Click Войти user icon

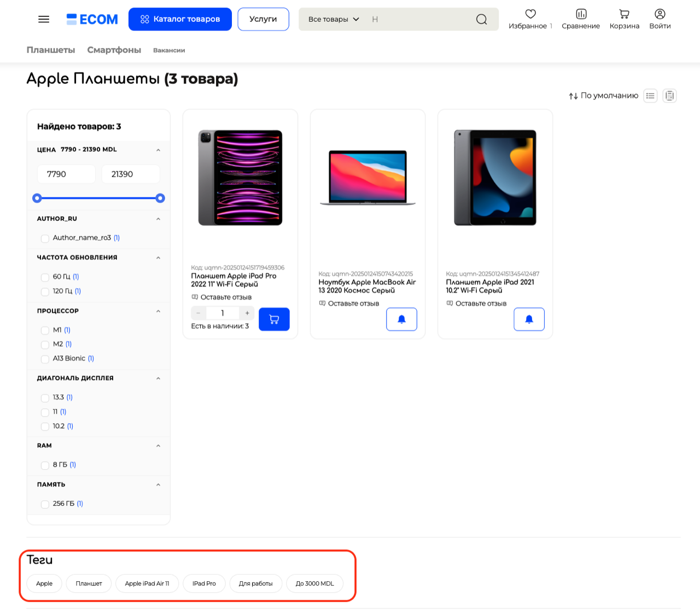tap(660, 14)
